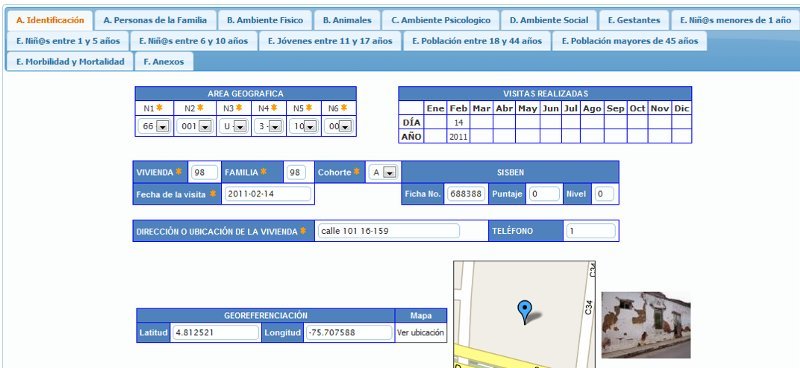Open A. Personas de la Familia tab
Screen dimensions: 800x368
click(155, 20)
